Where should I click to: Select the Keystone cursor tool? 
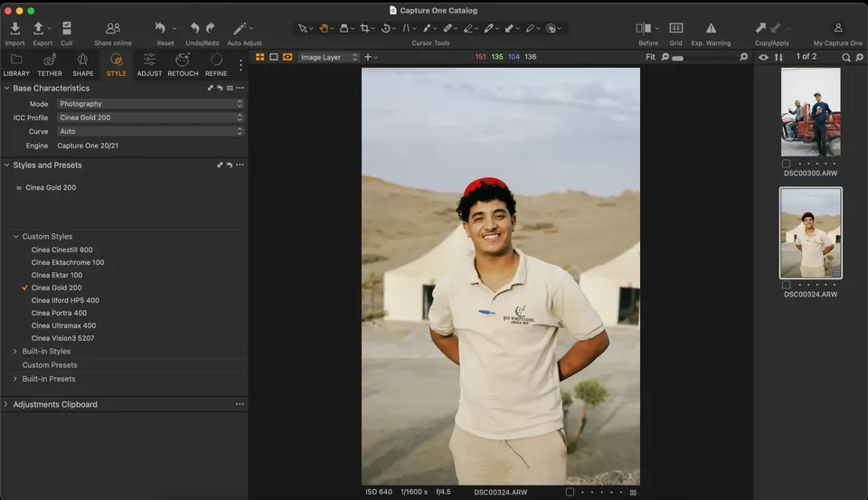click(x=406, y=28)
